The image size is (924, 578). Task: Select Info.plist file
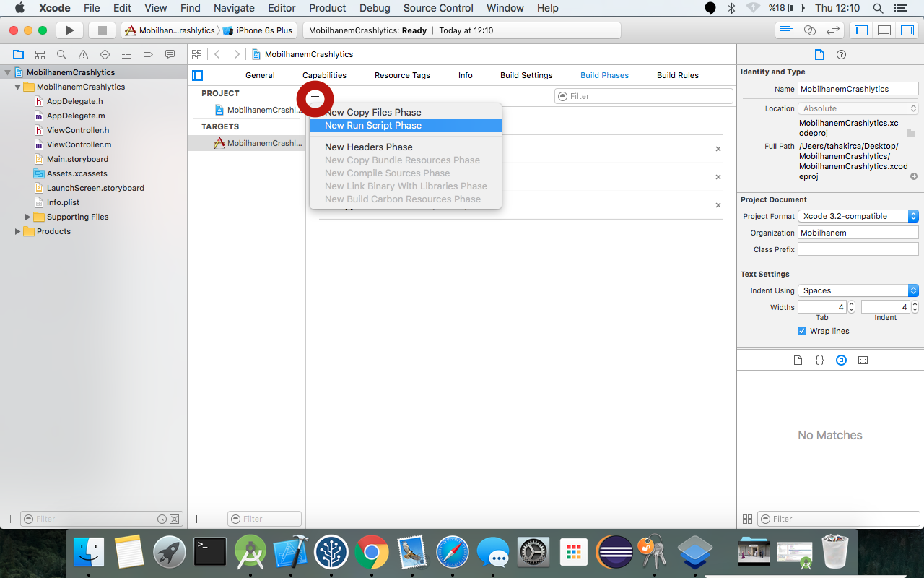point(63,202)
